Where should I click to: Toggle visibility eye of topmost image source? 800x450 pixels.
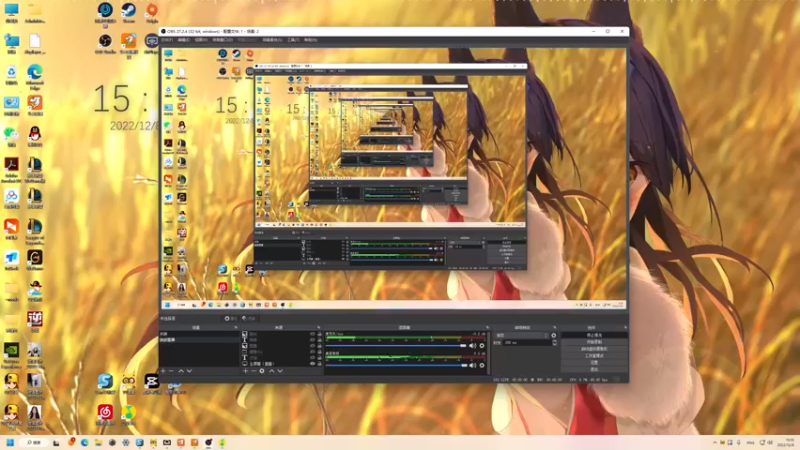coord(312,334)
